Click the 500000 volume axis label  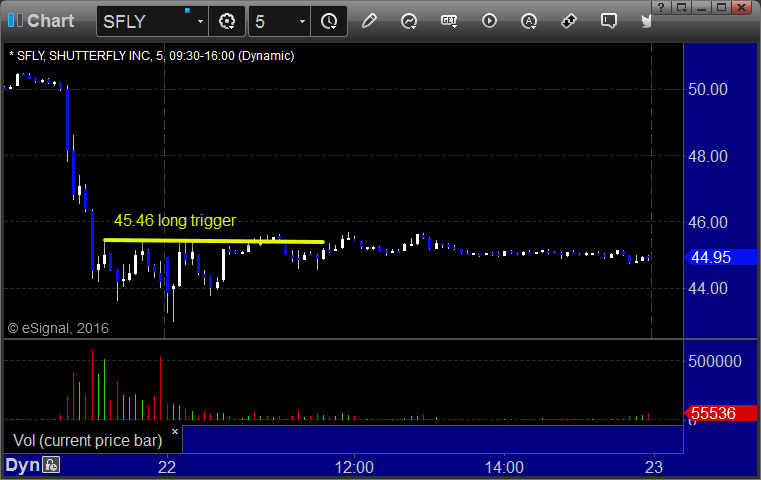714,361
